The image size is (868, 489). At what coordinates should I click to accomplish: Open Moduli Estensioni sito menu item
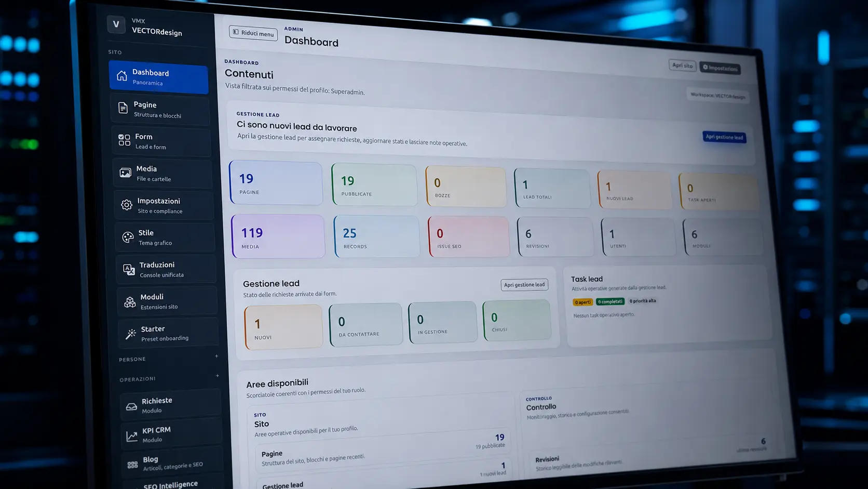[x=167, y=301]
